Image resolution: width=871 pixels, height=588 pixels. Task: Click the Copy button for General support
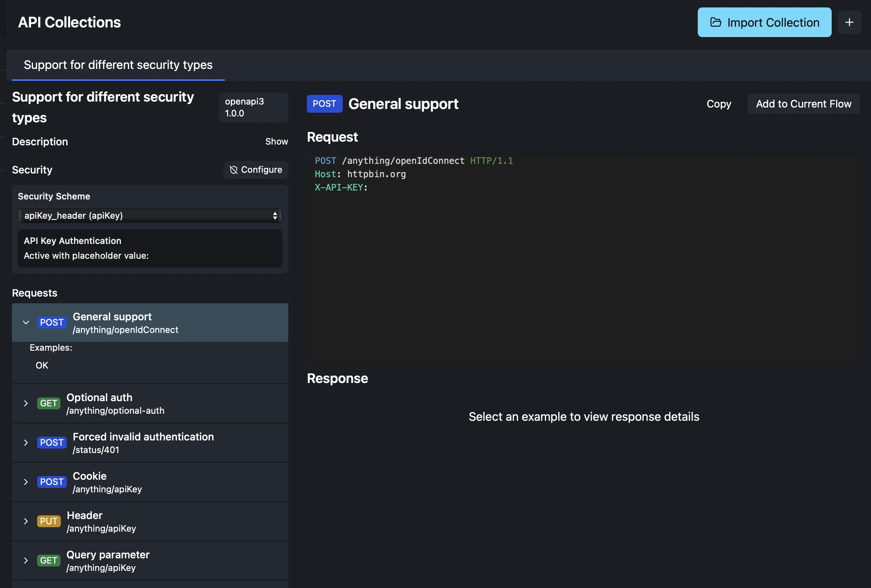coord(719,104)
